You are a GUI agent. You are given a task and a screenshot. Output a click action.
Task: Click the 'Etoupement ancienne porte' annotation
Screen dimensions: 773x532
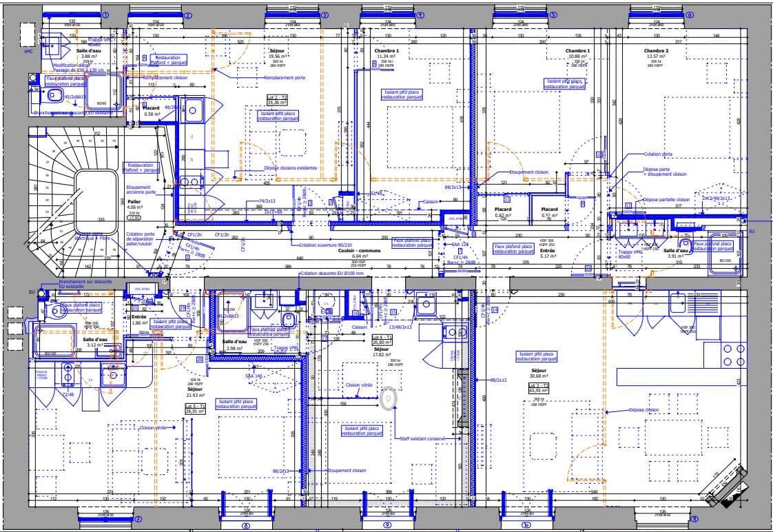coord(141,190)
